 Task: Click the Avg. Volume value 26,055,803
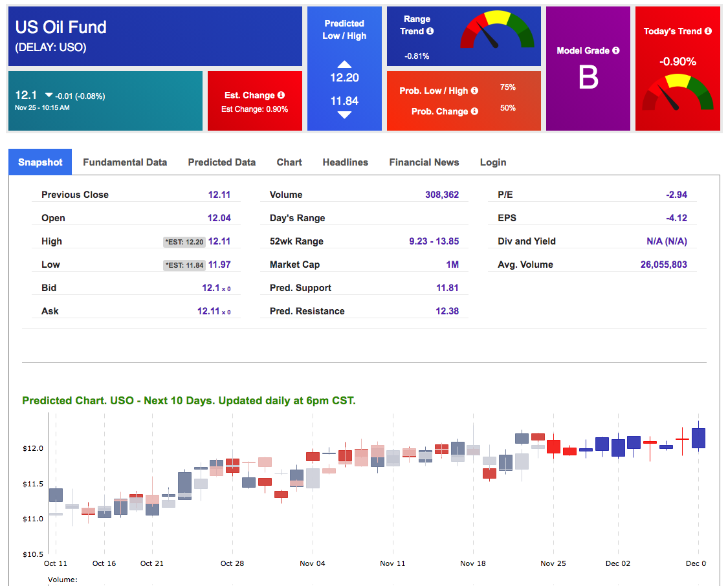click(x=664, y=265)
